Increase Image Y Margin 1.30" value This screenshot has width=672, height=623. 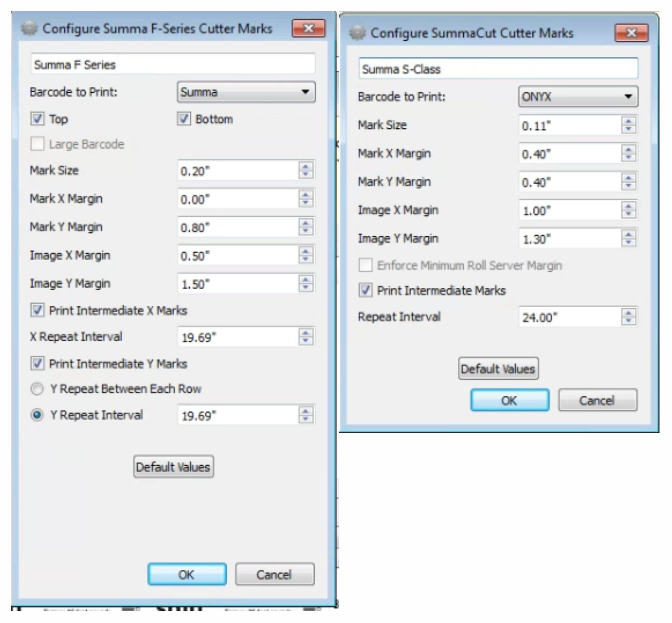(628, 235)
